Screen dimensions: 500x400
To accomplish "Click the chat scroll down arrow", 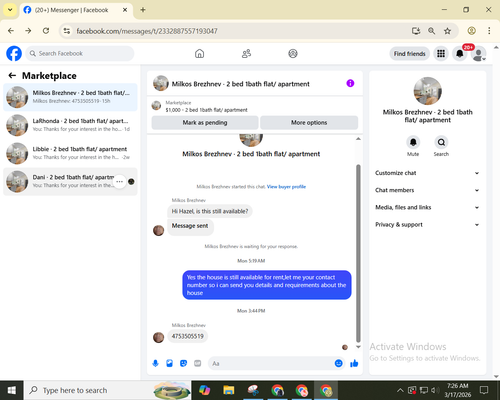I will click(358, 347).
